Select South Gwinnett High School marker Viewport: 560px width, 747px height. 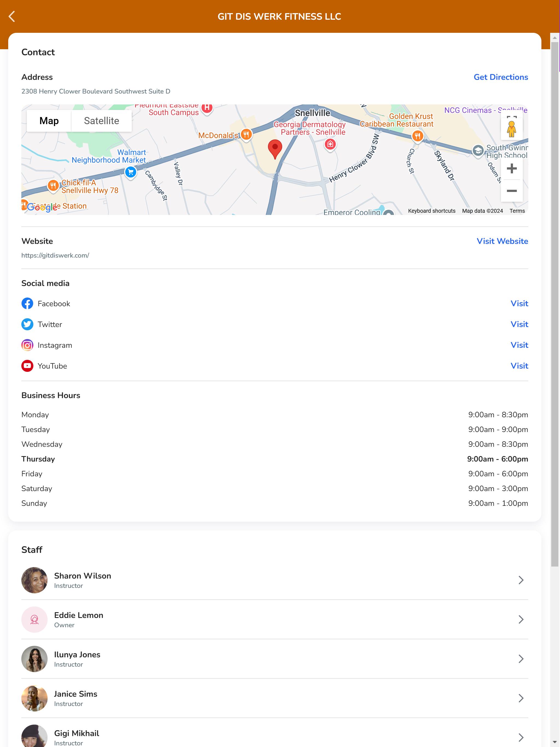click(x=478, y=151)
